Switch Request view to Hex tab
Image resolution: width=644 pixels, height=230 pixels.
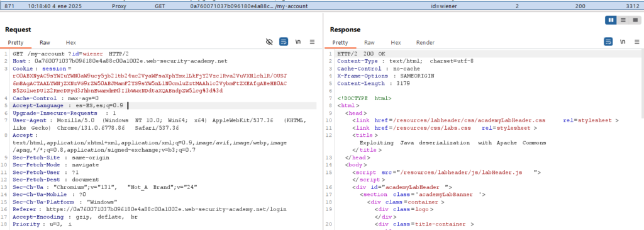point(70,42)
